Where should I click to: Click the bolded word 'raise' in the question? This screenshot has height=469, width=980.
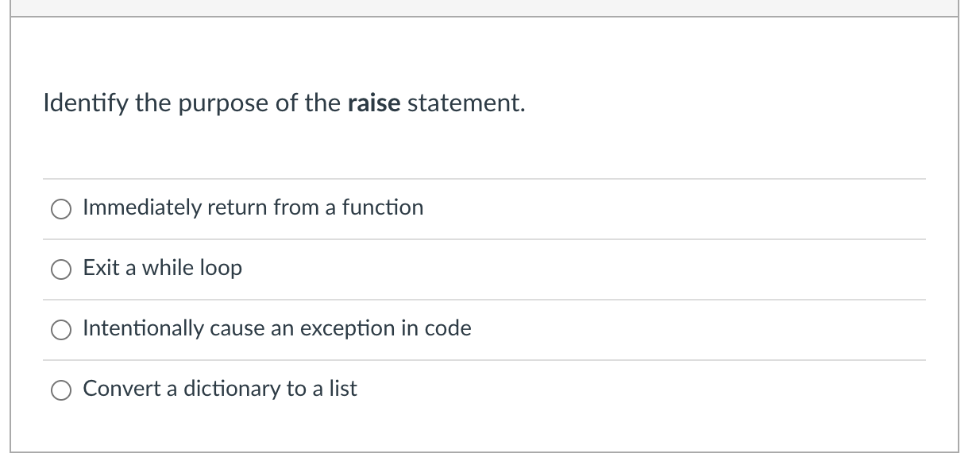[x=373, y=103]
